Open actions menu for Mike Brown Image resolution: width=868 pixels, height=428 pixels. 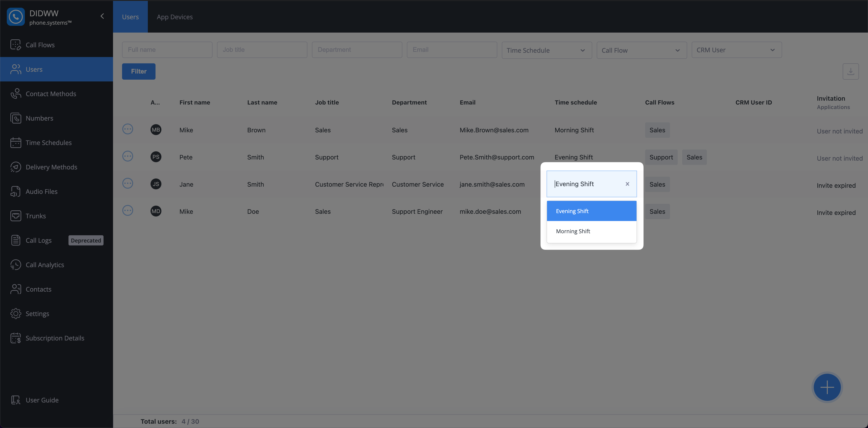point(128,129)
